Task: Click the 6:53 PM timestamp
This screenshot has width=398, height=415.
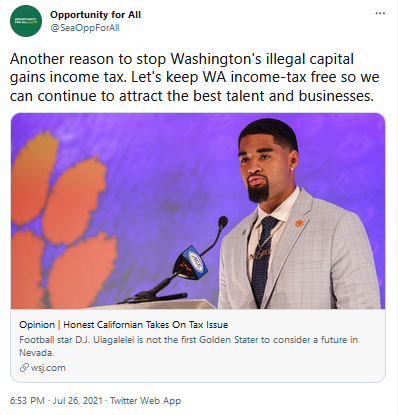Action: (27, 400)
